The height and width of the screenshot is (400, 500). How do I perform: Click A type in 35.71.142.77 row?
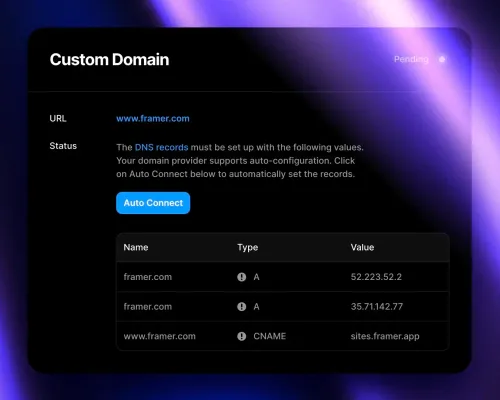coord(256,307)
